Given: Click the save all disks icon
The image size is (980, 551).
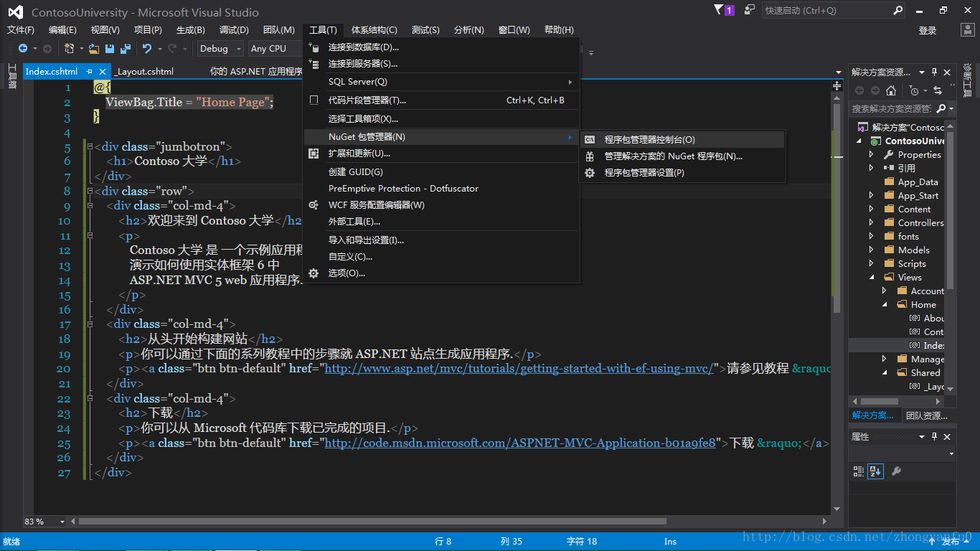Looking at the screenshot, I should pos(126,49).
